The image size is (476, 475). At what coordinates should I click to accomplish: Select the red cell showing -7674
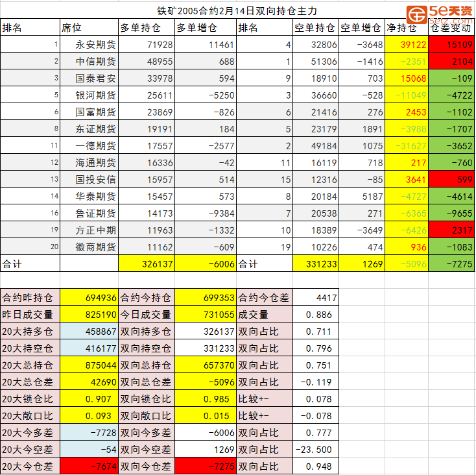click(89, 466)
